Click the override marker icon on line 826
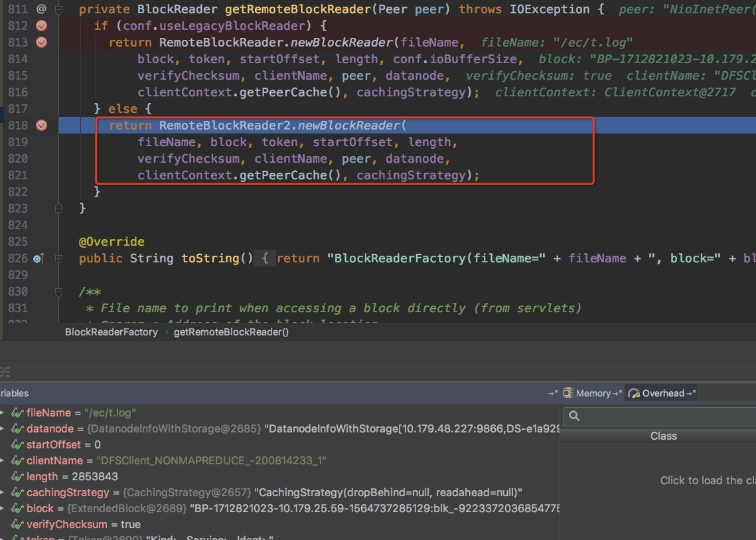This screenshot has height=540, width=756. [x=38, y=258]
